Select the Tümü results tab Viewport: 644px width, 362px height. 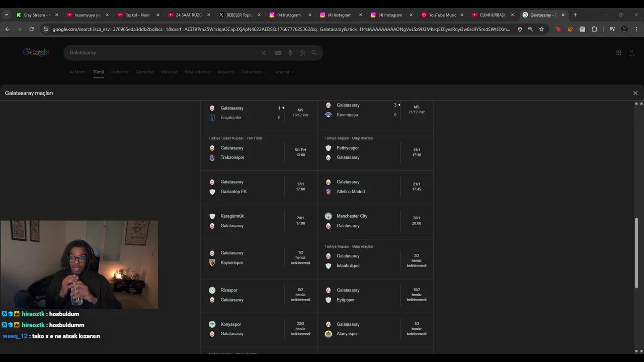tap(99, 72)
